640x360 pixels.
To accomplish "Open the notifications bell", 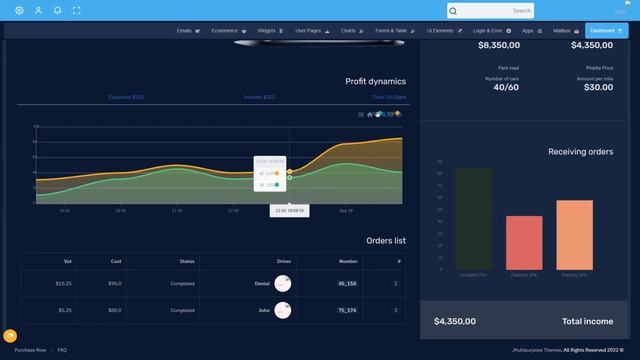I will [58, 11].
